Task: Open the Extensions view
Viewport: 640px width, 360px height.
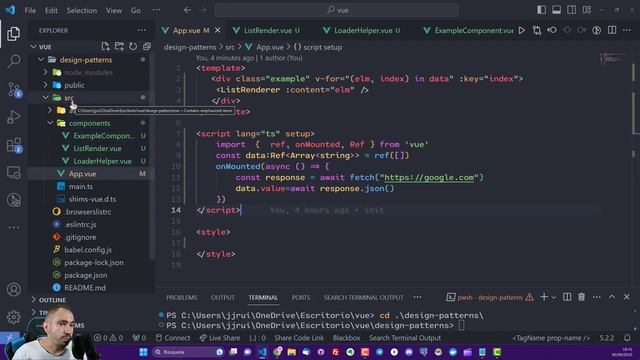Action: (14, 145)
